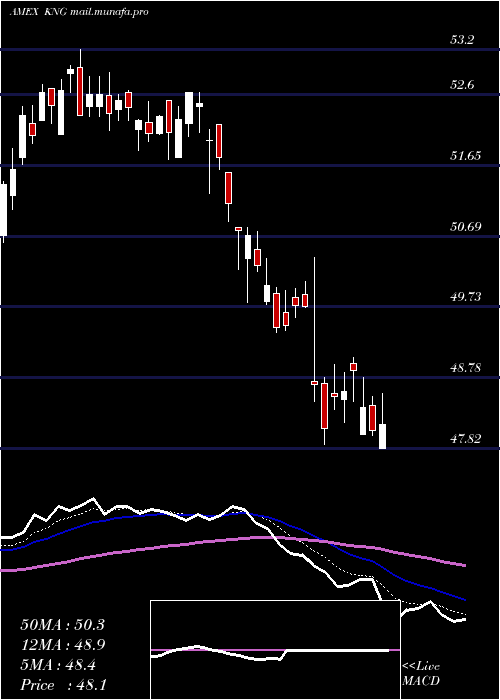The image size is (500, 700).
Task: Click the 52.6 price level label
Action: click(x=462, y=85)
